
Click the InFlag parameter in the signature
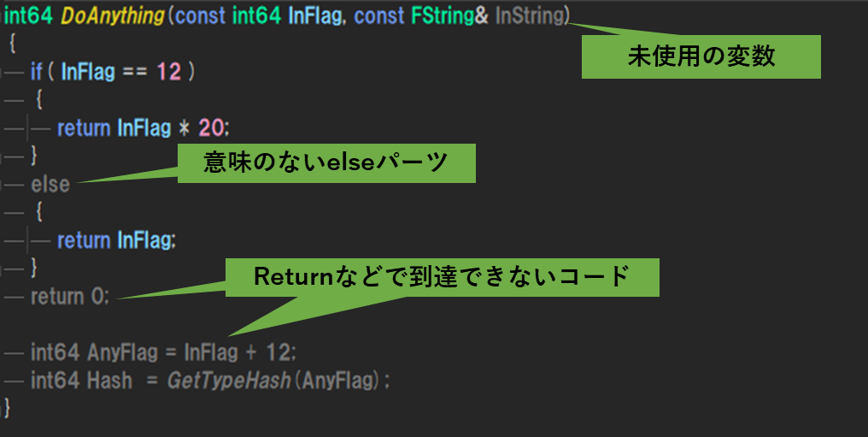click(x=314, y=15)
